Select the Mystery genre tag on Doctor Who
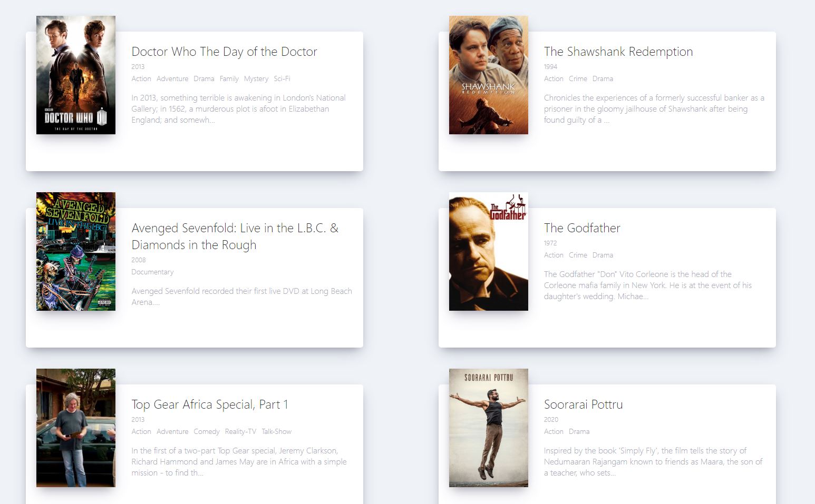Image resolution: width=815 pixels, height=504 pixels. coord(256,78)
